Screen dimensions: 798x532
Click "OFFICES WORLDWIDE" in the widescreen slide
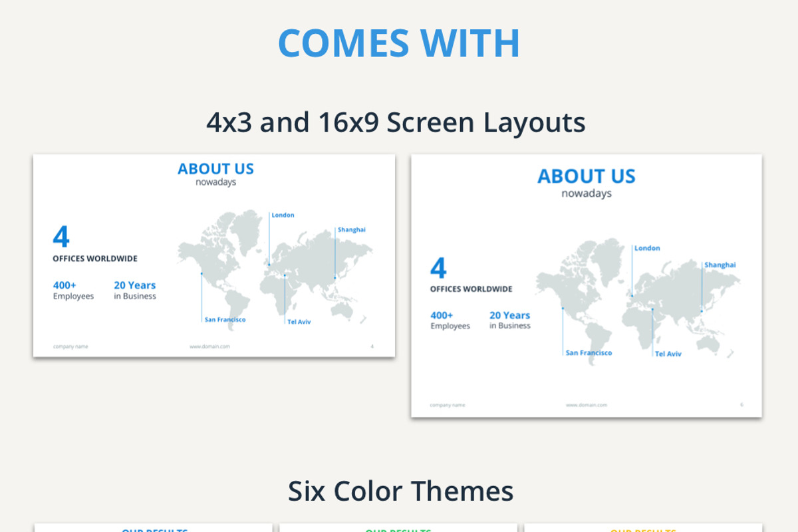95,259
